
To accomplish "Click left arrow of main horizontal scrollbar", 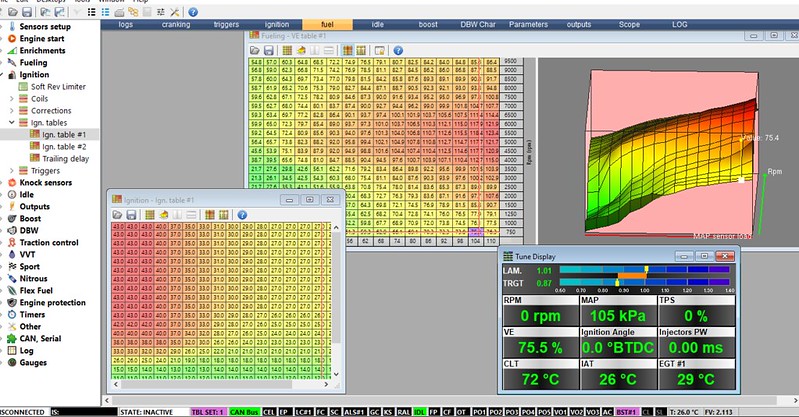I will 107,400.
